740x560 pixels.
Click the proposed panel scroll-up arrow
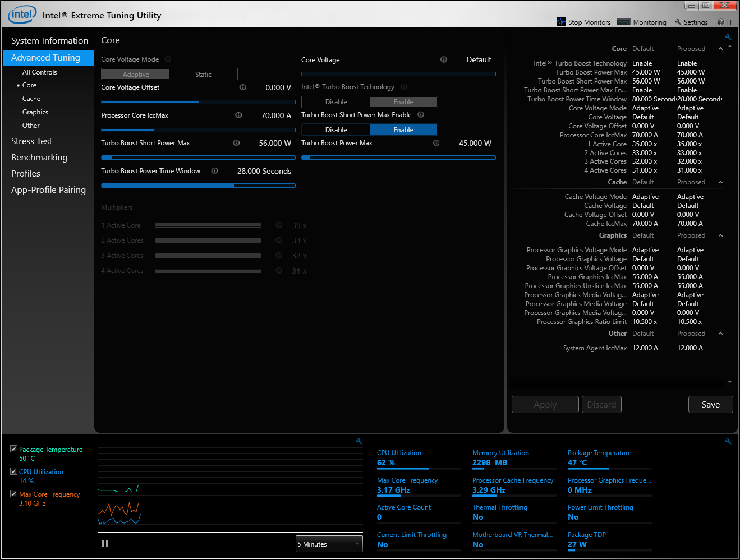pyautogui.click(x=730, y=47)
